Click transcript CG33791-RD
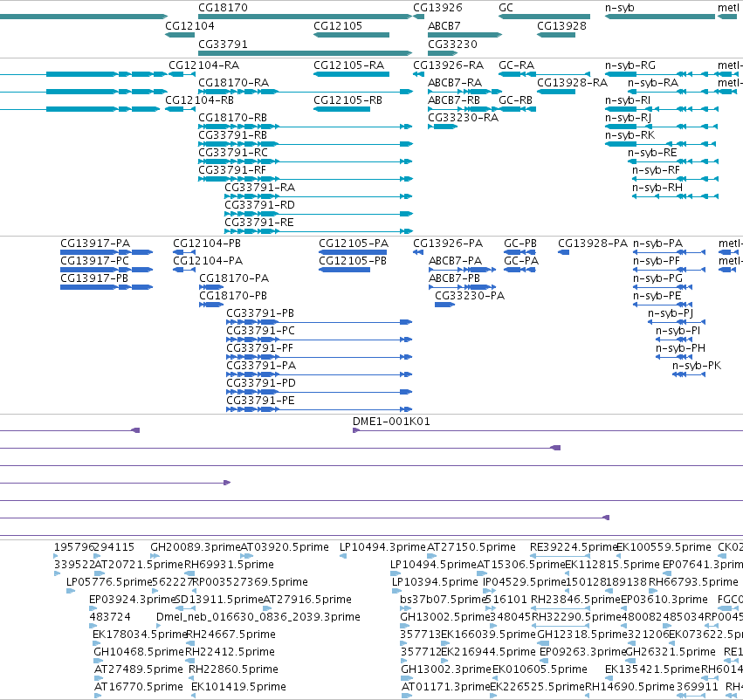 [319, 214]
